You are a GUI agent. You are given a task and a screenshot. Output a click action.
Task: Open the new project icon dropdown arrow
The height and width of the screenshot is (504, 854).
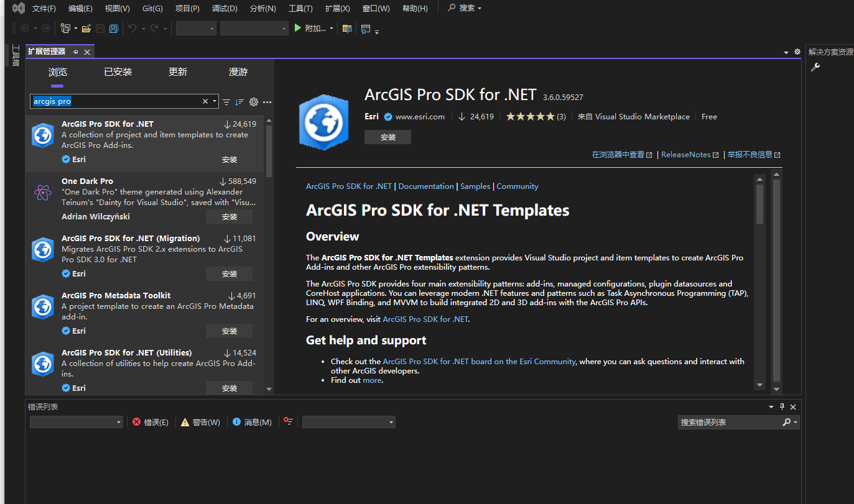coord(76,29)
